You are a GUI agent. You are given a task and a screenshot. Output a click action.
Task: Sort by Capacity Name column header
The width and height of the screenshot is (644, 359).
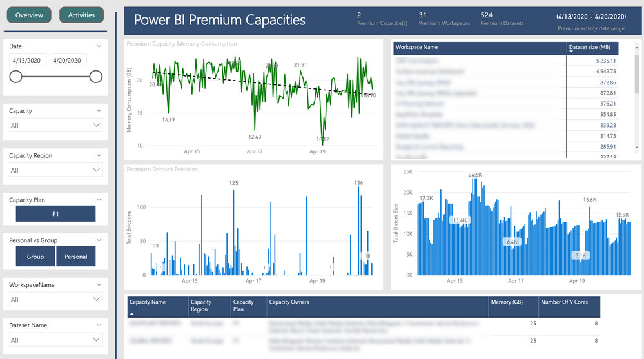point(158,307)
